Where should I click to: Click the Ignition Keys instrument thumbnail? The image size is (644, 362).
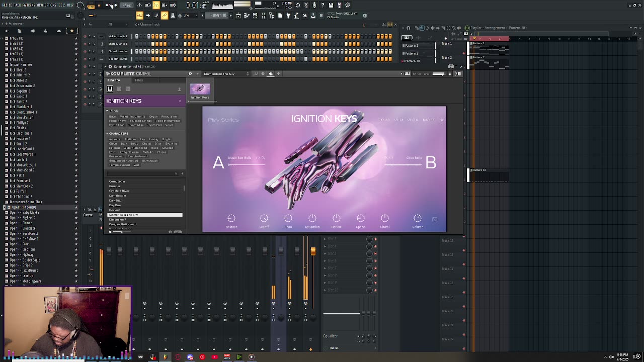click(x=200, y=89)
